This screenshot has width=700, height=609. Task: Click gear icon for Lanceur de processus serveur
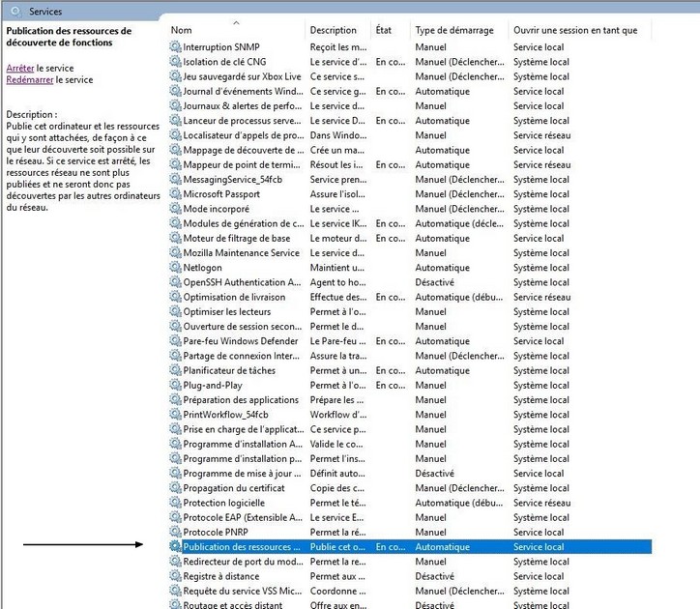[175, 120]
